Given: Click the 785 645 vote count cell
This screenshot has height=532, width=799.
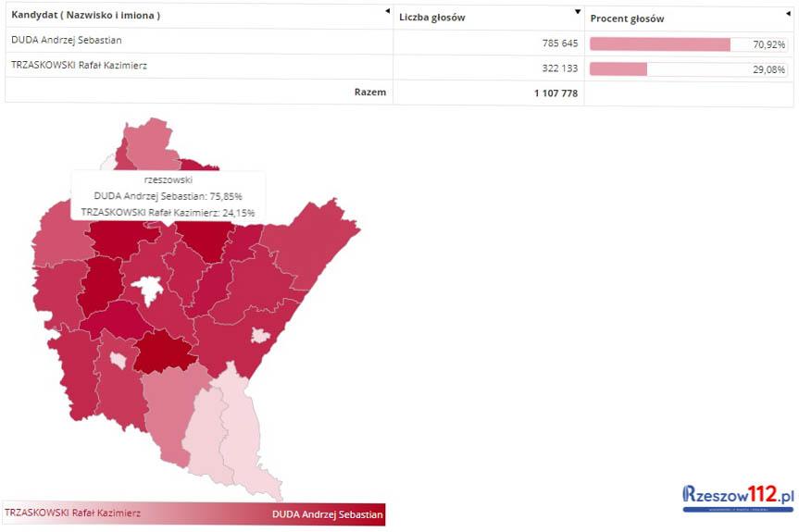Looking at the screenshot, I should [x=559, y=43].
